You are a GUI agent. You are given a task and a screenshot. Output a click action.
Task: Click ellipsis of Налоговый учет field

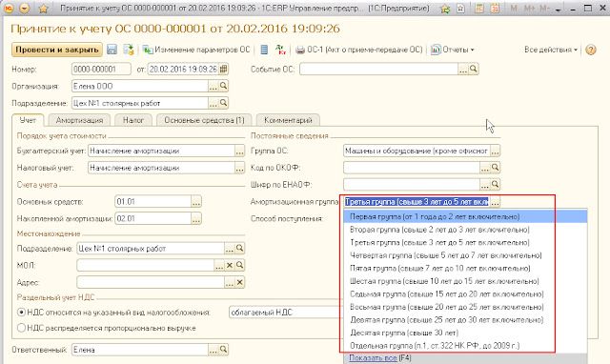239,168
